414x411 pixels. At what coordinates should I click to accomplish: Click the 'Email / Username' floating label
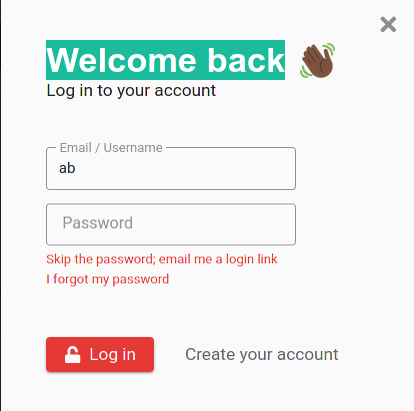pyautogui.click(x=111, y=148)
